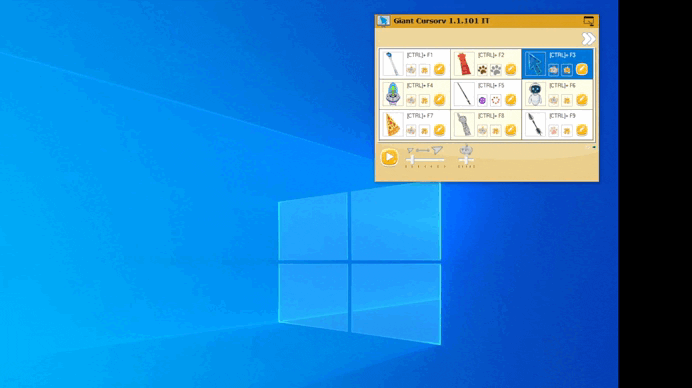Click the [CTRL]+ F5 shortcut label
The image size is (692, 388).
pyautogui.click(x=491, y=85)
